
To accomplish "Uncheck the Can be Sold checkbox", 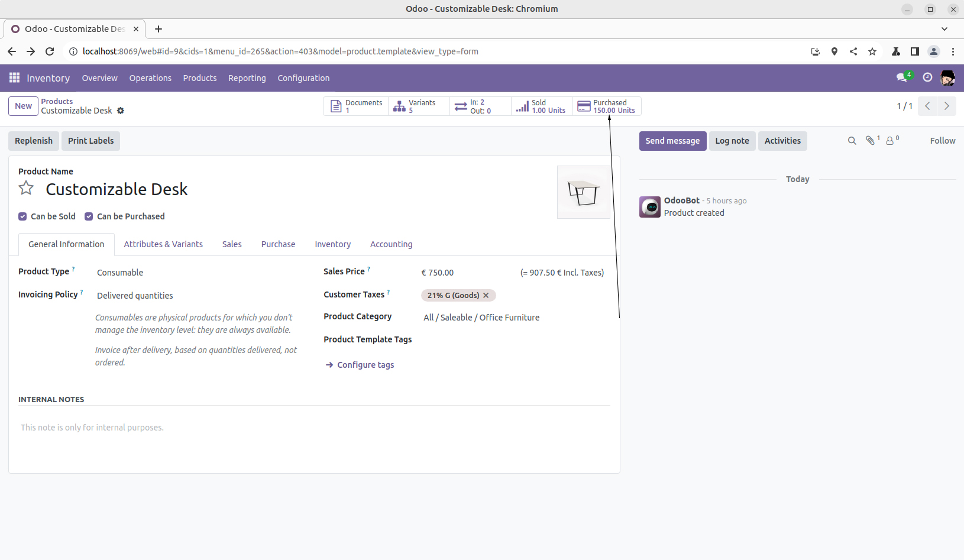I will pos(22,216).
